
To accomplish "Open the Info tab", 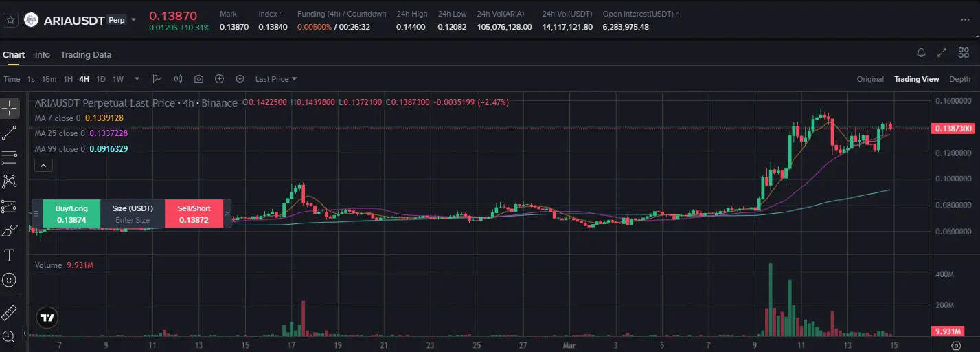I will pos(43,55).
